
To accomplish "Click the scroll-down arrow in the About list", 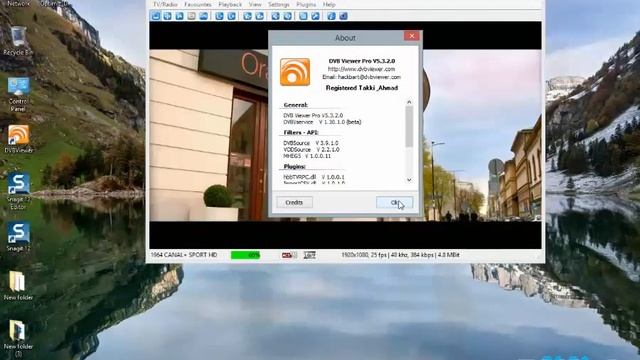I will pyautogui.click(x=409, y=180).
